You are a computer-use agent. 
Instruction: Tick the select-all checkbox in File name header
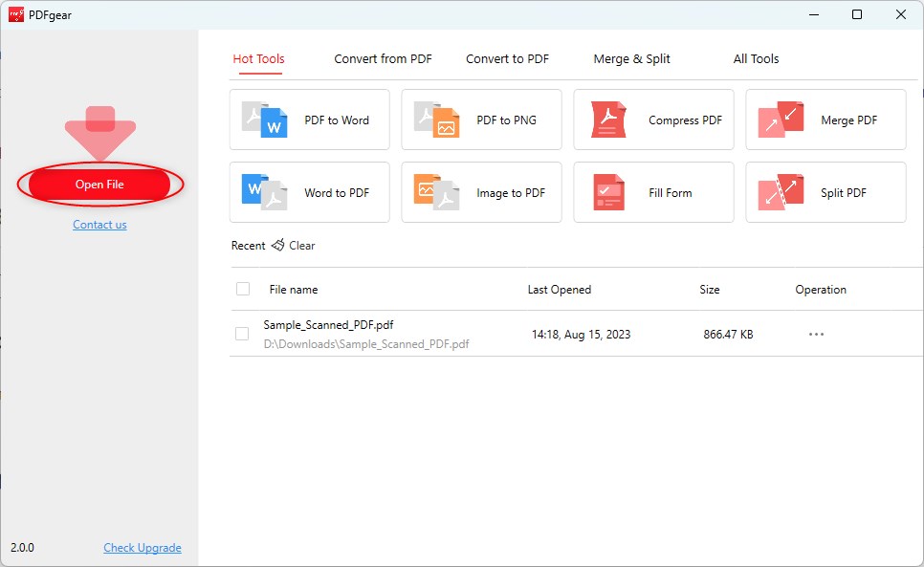click(x=243, y=289)
